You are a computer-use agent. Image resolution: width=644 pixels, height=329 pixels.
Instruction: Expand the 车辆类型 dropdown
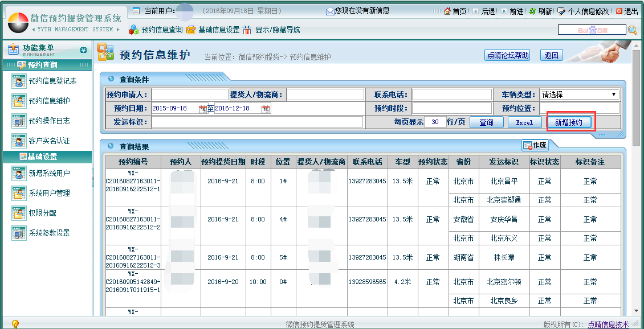tap(613, 94)
